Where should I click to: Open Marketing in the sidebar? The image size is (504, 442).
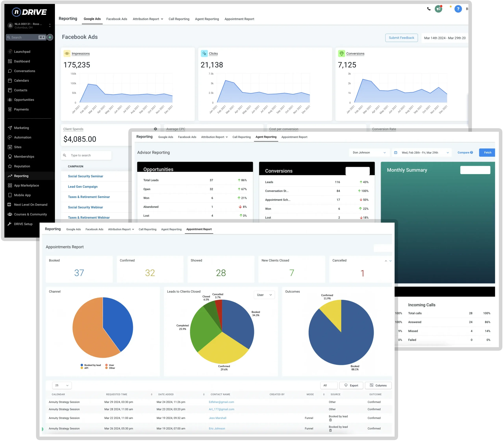coord(21,128)
